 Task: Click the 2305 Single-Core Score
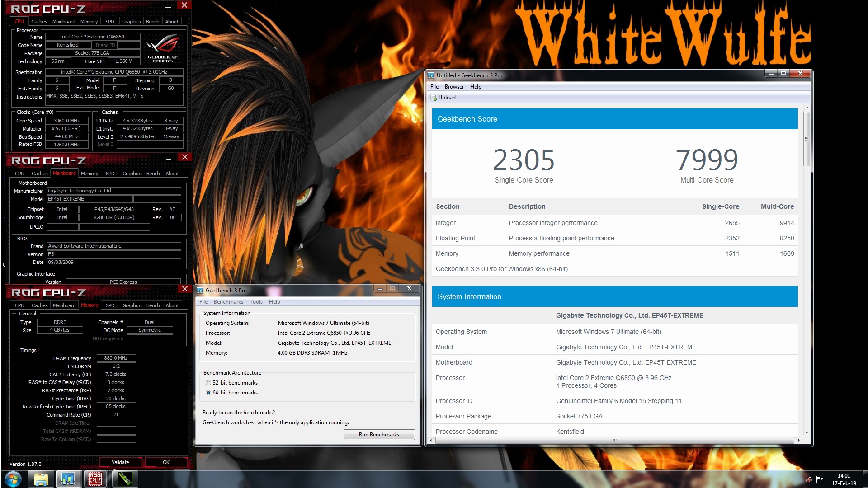524,160
